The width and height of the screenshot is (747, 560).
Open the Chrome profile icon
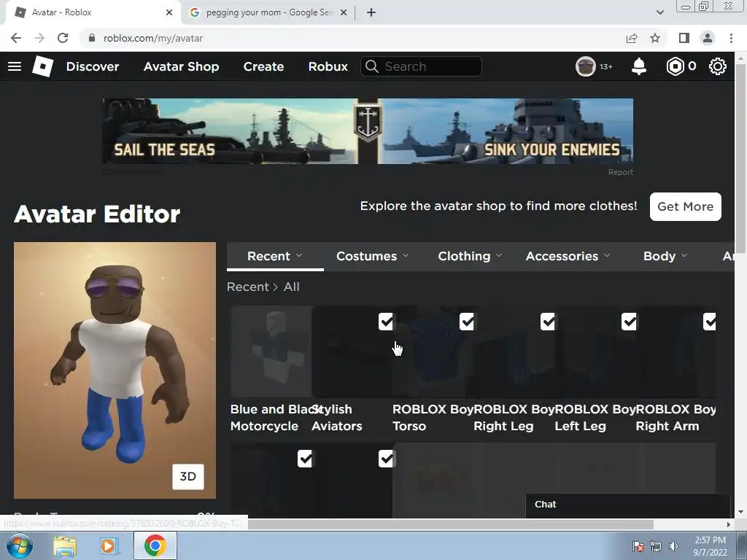708,38
